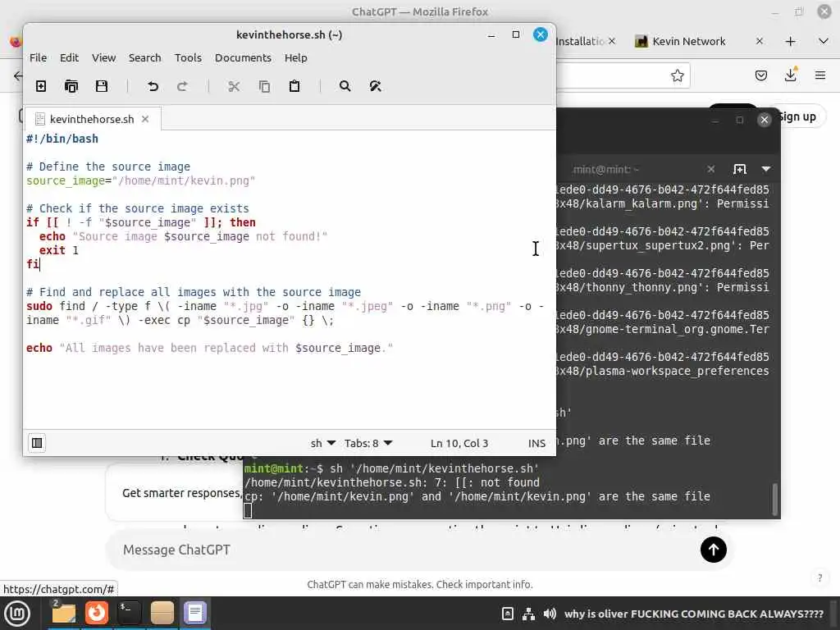This screenshot has height=630, width=840.
Task: Send the ChatGPT message with the arrow
Action: pyautogui.click(x=713, y=550)
